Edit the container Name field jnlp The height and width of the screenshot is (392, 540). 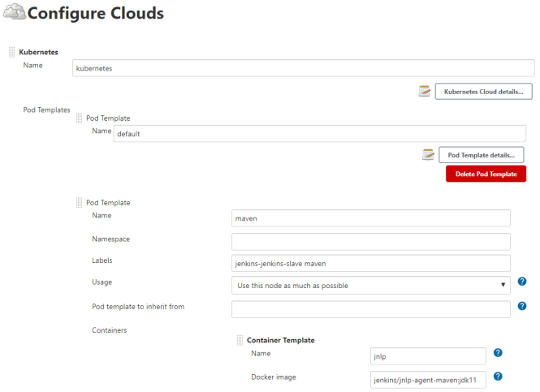coord(428,356)
